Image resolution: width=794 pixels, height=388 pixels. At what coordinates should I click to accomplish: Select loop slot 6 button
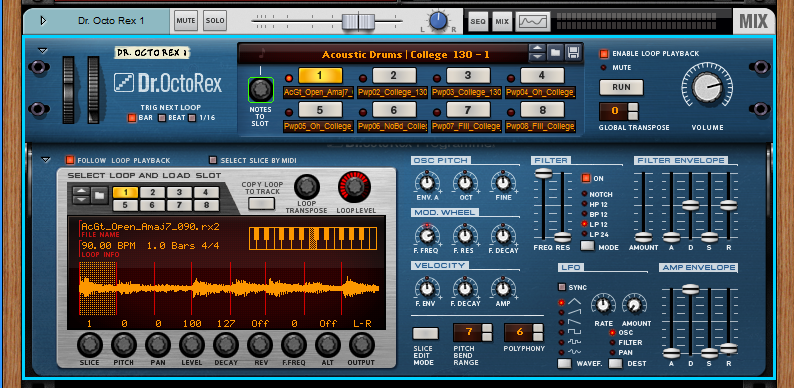(x=394, y=109)
